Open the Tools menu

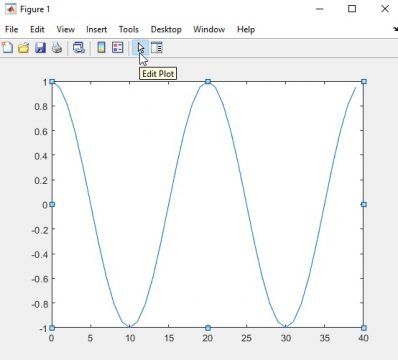129,30
